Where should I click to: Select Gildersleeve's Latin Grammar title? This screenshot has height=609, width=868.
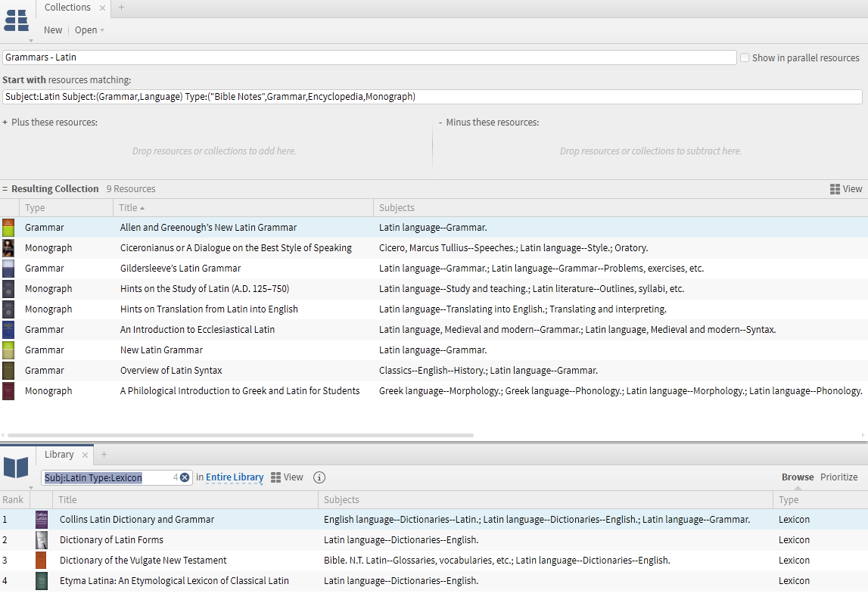[180, 269]
